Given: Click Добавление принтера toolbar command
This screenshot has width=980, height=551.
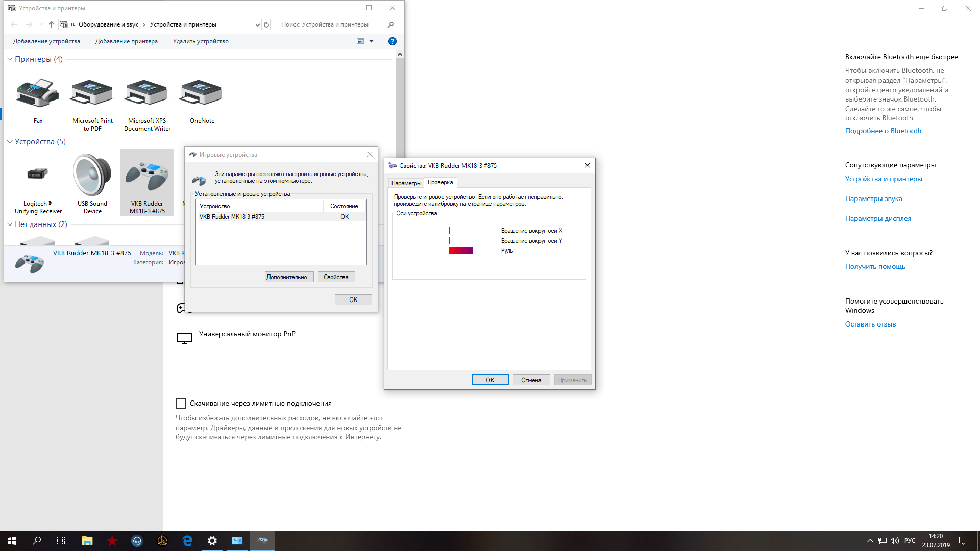Looking at the screenshot, I should 126,41.
